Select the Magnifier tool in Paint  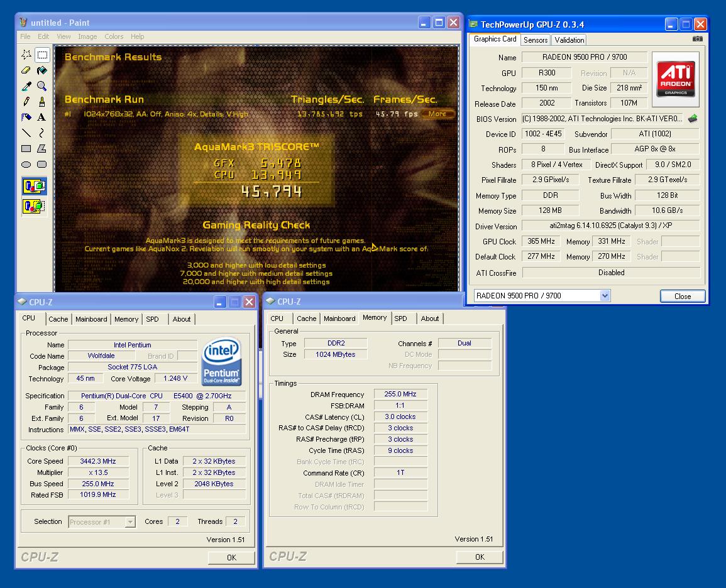click(x=42, y=86)
